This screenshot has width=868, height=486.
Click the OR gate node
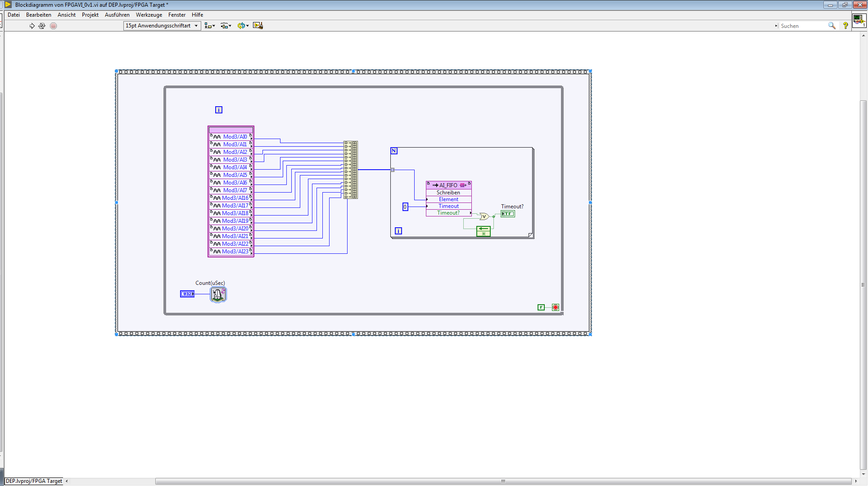(484, 216)
